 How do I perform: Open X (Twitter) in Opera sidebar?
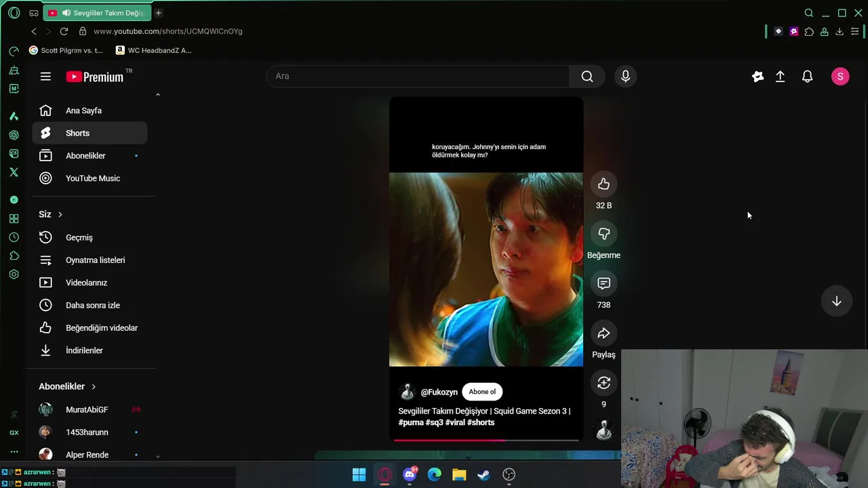click(x=14, y=172)
